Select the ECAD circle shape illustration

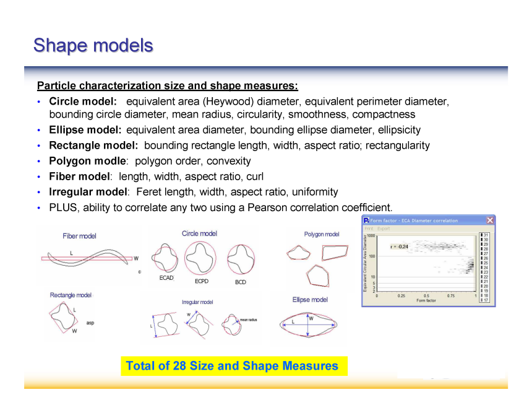coord(165,259)
